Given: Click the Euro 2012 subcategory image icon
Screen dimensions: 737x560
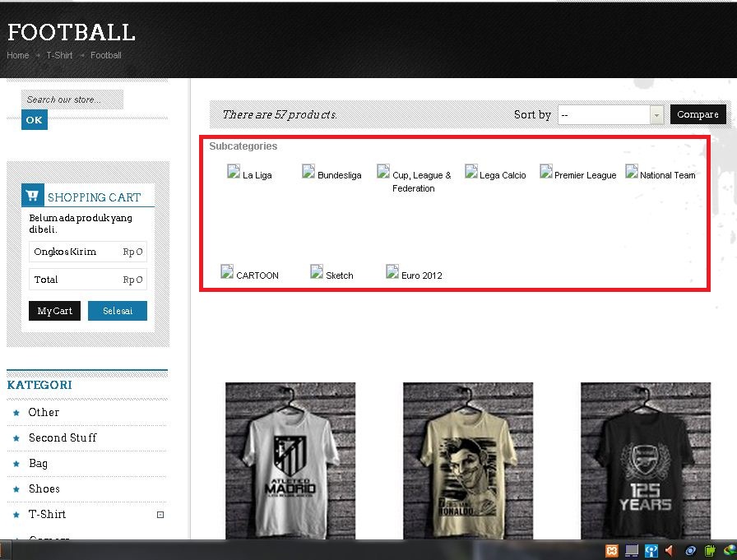Looking at the screenshot, I should [392, 271].
